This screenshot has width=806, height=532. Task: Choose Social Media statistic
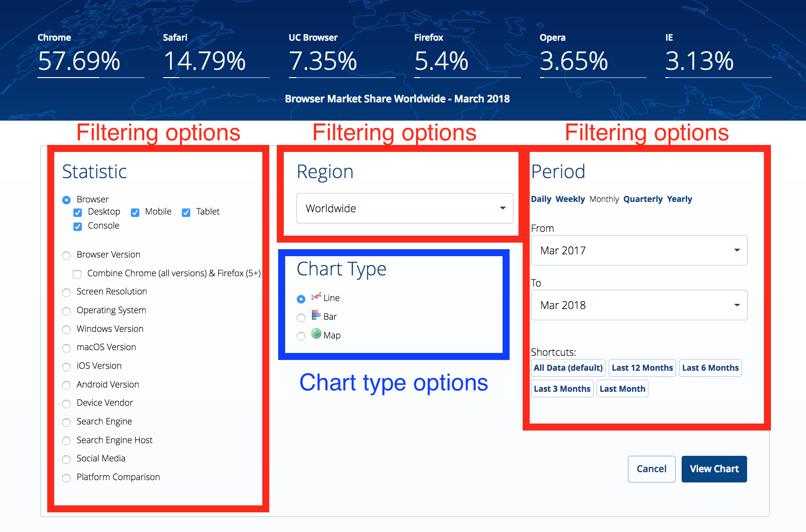(66, 460)
